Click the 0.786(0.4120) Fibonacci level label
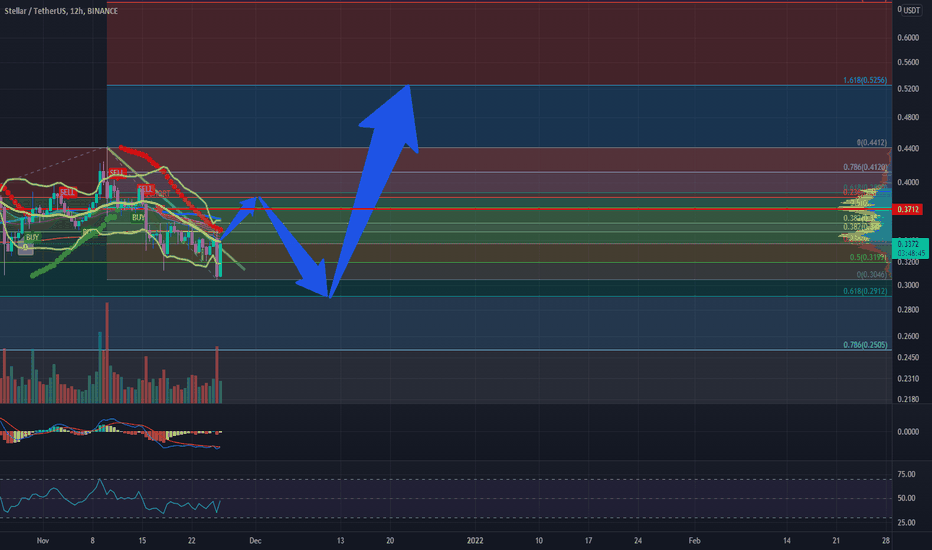The image size is (932, 550). tap(865, 167)
